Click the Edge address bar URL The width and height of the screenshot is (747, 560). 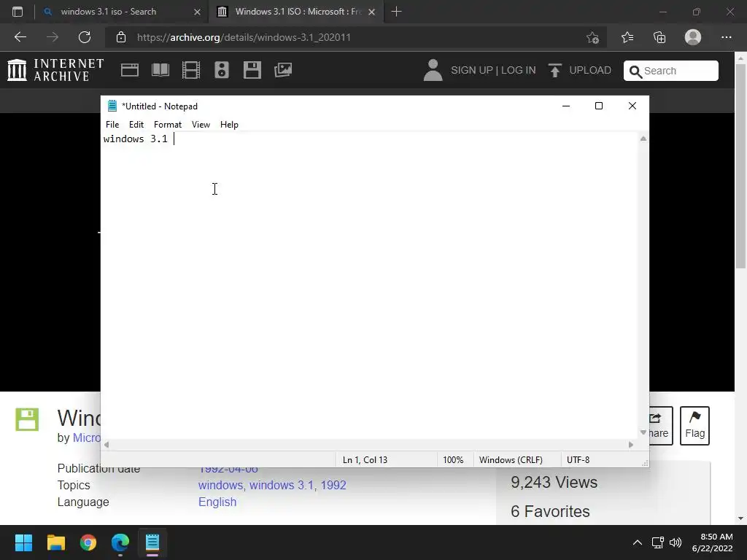[x=244, y=37]
